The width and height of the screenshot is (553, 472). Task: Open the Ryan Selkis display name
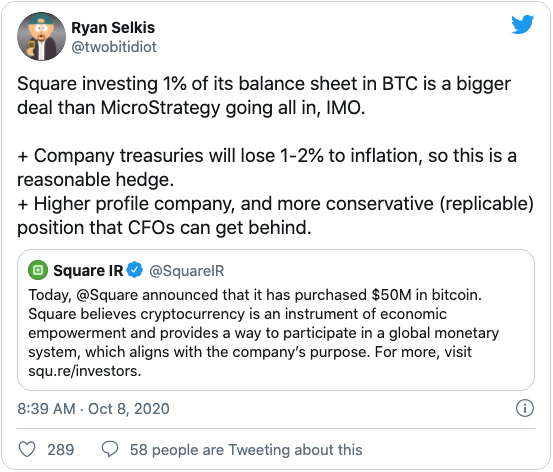(x=113, y=28)
